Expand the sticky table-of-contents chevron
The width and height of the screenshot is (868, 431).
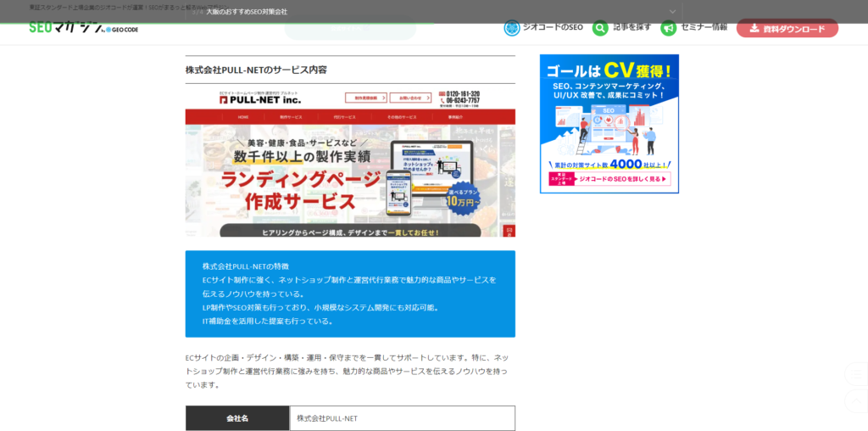point(672,12)
